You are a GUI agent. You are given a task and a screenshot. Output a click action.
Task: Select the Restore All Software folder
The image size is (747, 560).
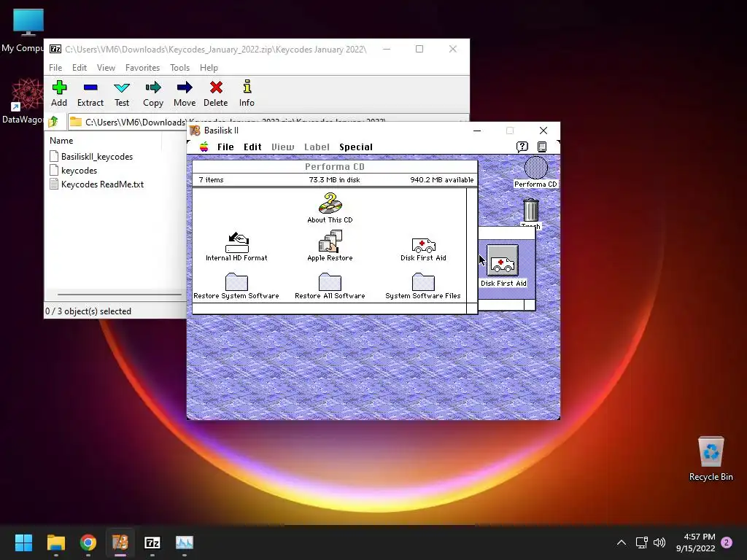[330, 286]
